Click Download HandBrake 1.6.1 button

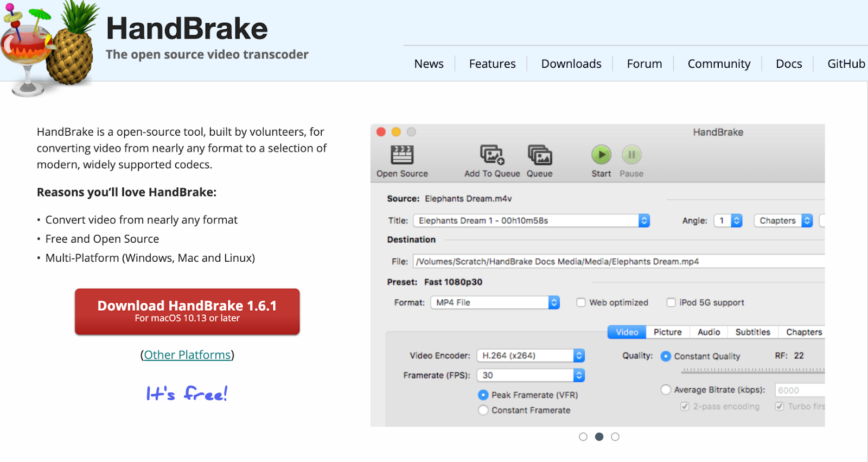(x=187, y=312)
